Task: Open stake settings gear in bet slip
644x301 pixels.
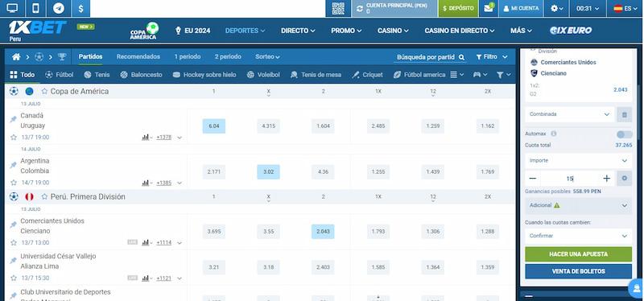Action: (x=625, y=178)
